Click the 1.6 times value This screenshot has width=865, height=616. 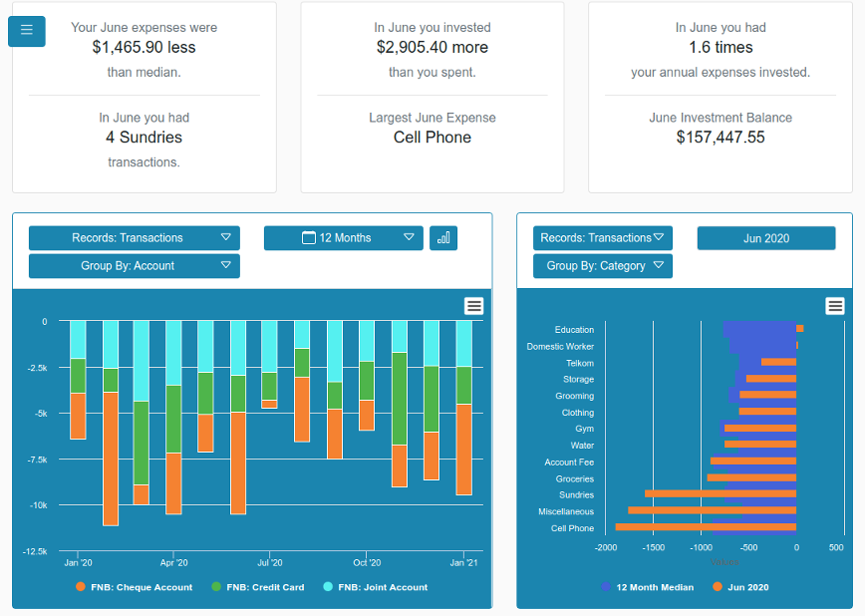(721, 47)
